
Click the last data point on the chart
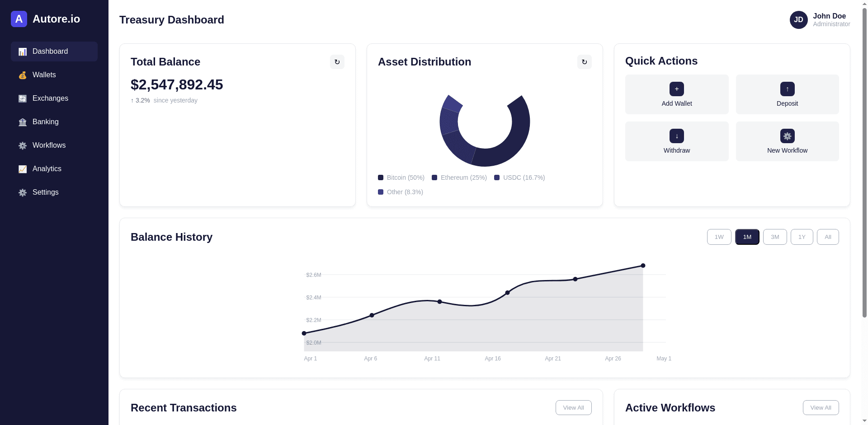tap(643, 266)
